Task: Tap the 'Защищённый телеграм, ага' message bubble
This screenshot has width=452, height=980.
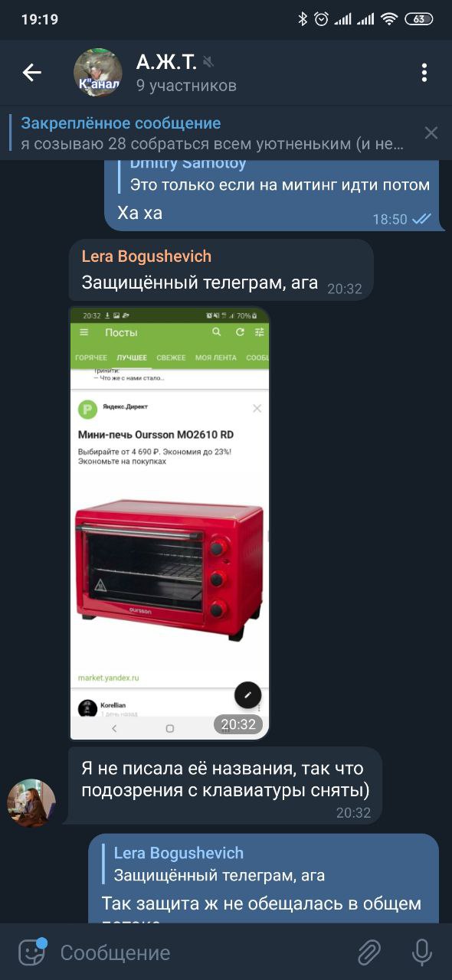Action: [x=221, y=269]
